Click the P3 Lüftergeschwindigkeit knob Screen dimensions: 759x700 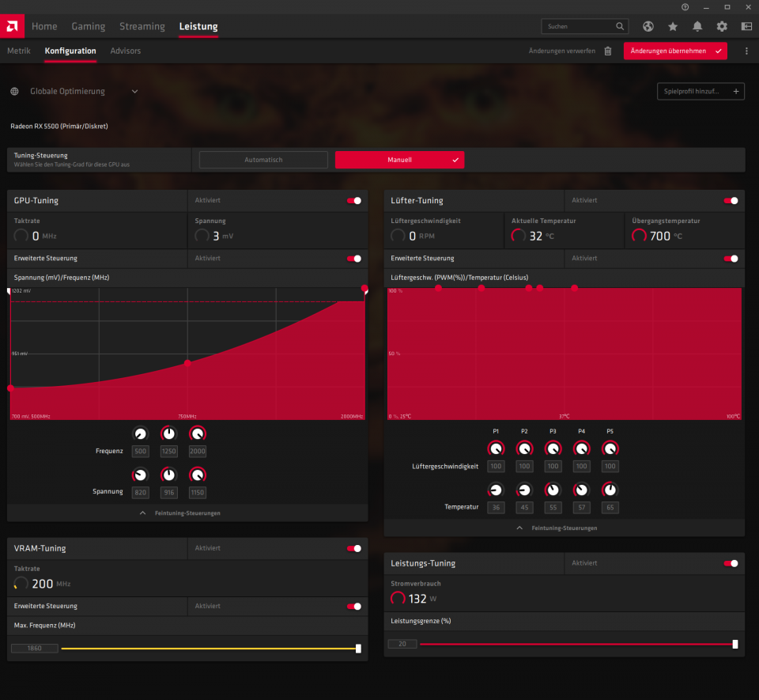click(x=553, y=448)
